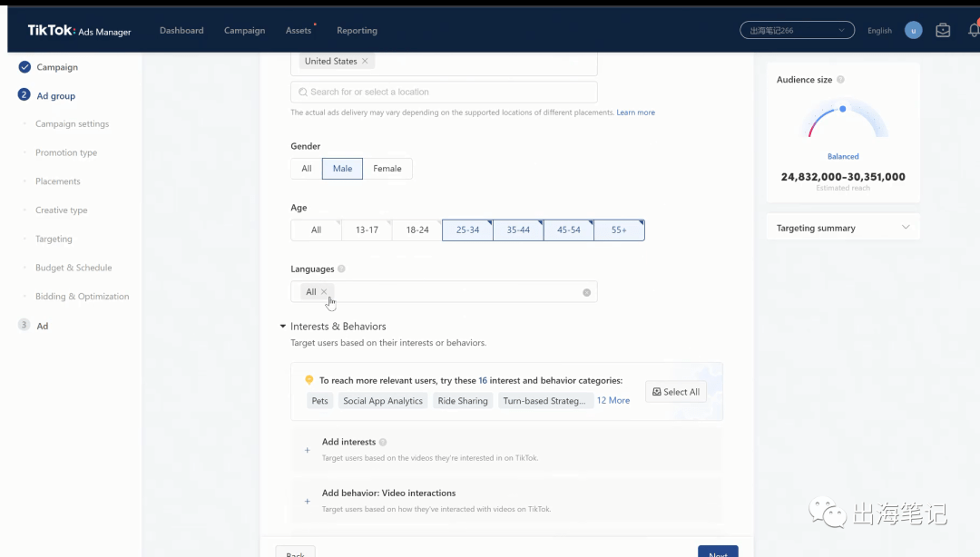Toggle age range 25-34
The height and width of the screenshot is (557, 980).
pyautogui.click(x=467, y=230)
